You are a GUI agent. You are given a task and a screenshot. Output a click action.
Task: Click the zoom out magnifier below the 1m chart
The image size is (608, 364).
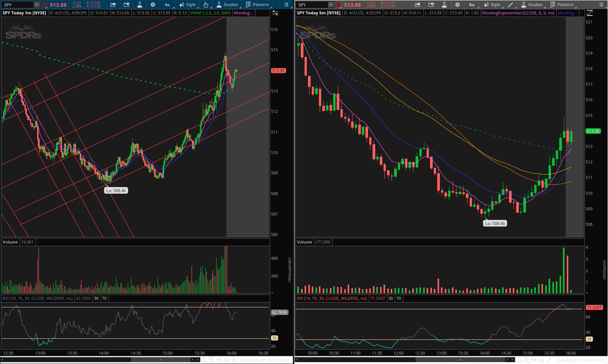pos(204,360)
